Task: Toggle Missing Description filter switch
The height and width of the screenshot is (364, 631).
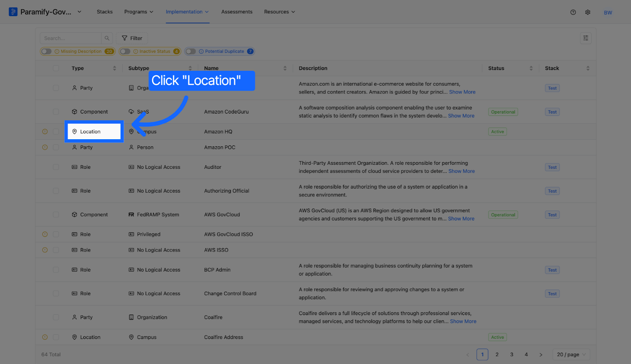Action: pos(47,52)
